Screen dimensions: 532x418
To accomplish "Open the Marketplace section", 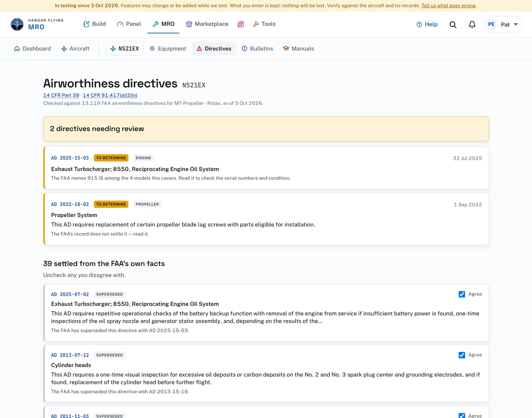I will tap(207, 24).
